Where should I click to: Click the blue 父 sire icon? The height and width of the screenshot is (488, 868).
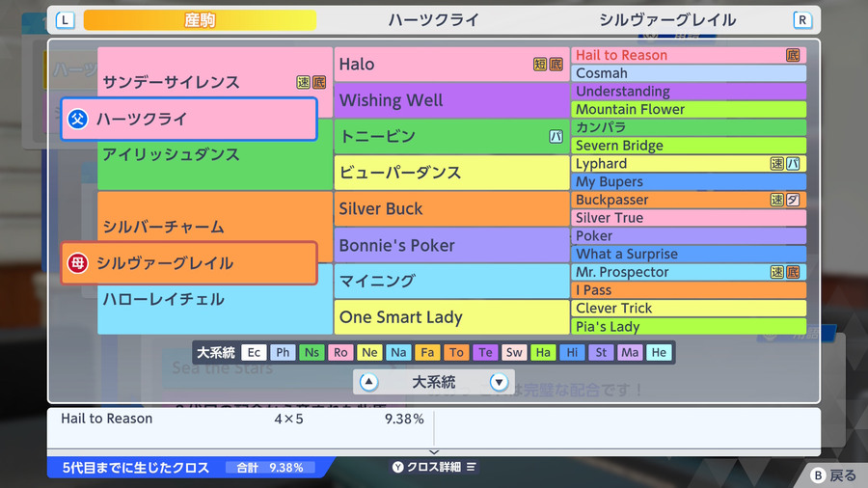coord(77,119)
